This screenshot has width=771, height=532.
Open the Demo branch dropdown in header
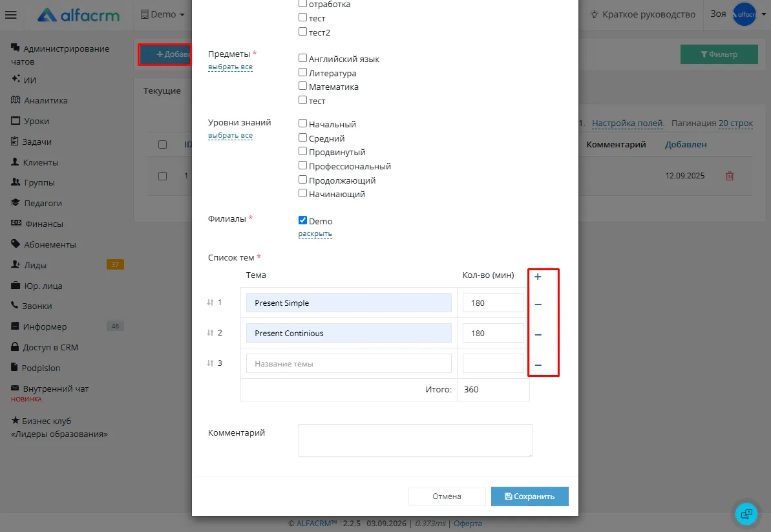(163, 15)
